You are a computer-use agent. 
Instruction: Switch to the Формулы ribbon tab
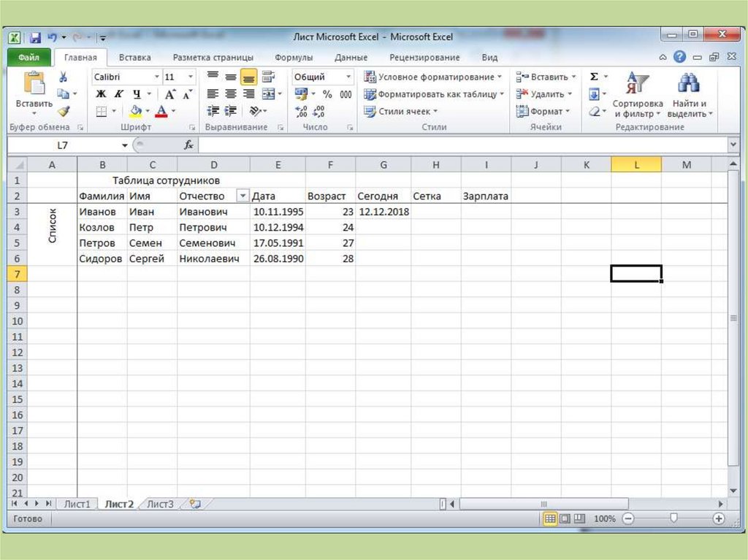pyautogui.click(x=294, y=58)
